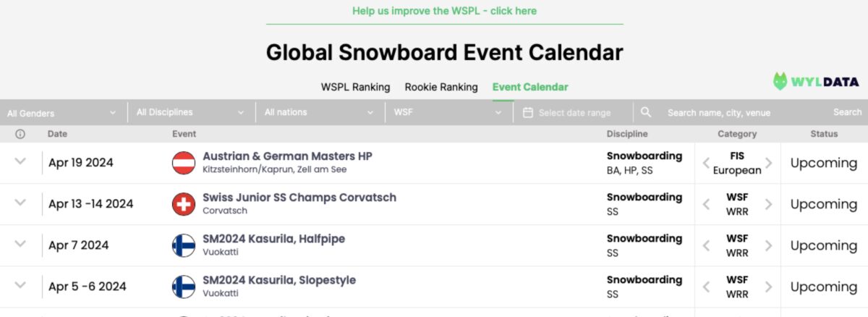Viewport: 868px width, 317px height.
Task: Click the Swiss flag icon
Action: 184,204
